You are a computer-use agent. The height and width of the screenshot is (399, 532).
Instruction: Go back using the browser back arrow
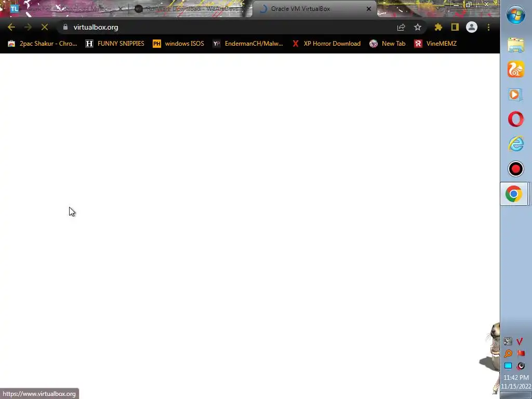11,27
